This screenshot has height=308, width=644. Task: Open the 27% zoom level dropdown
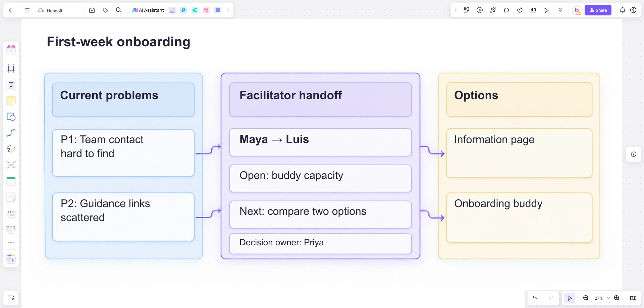pyautogui.click(x=602, y=298)
